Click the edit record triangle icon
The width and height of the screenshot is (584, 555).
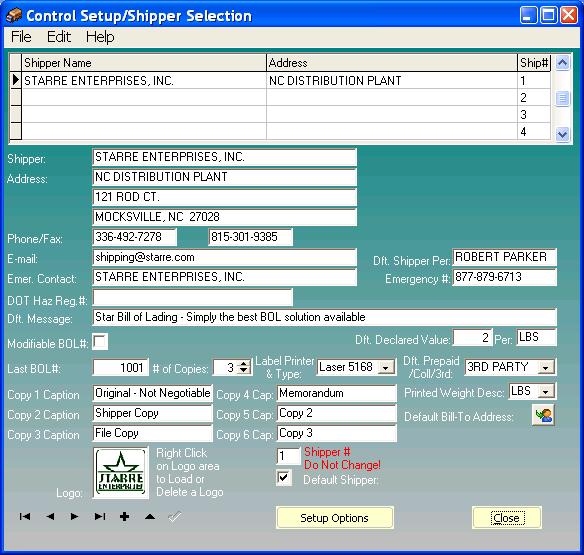coord(150,516)
